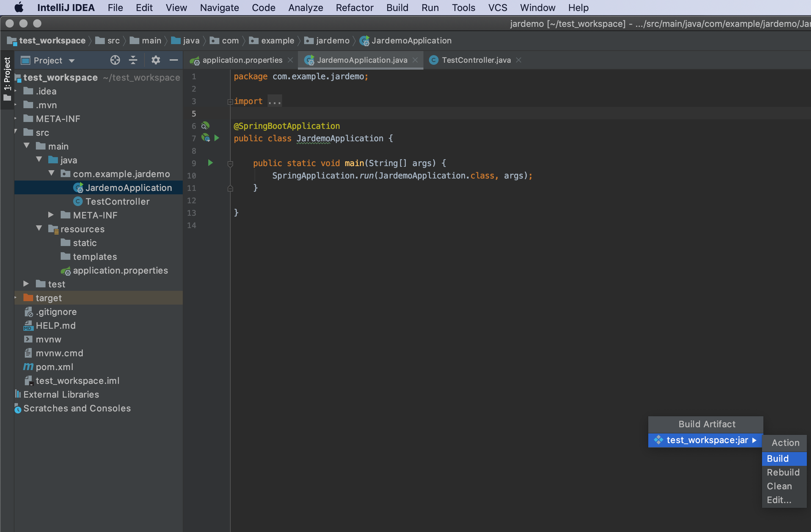
Task: Open the Navigate menu
Action: click(219, 8)
